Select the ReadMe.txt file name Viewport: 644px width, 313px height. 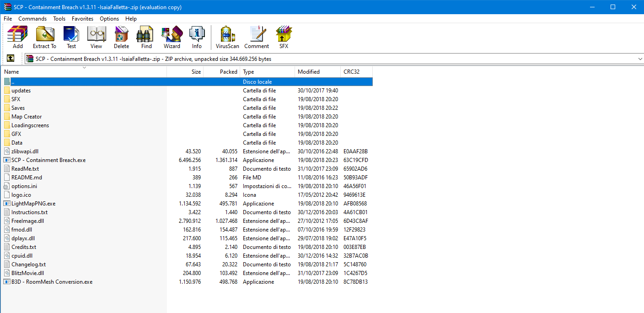[25, 169]
